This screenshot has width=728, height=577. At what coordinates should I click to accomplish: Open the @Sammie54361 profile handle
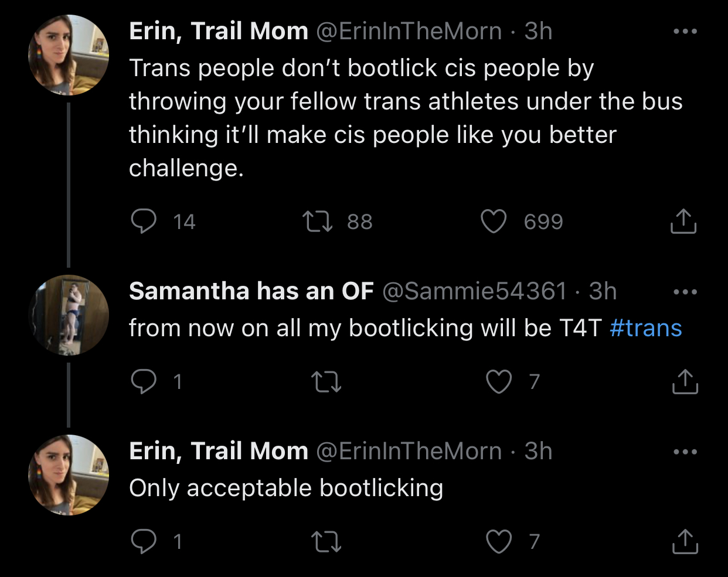tap(475, 291)
